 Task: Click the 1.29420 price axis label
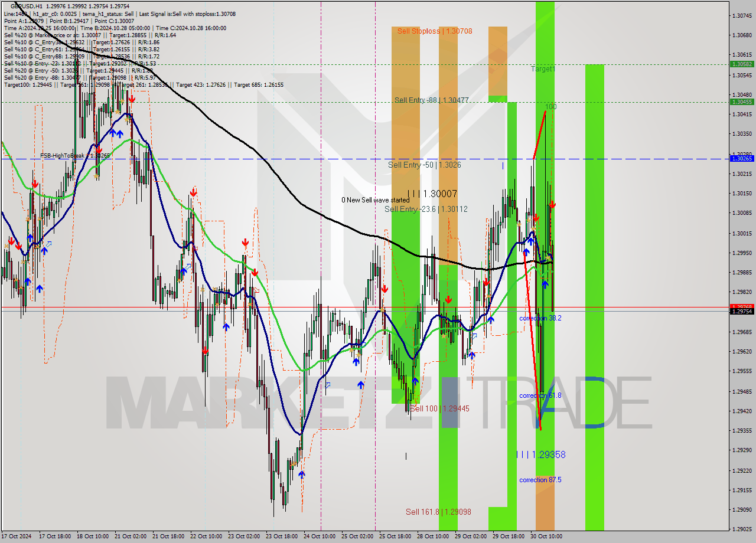742,411
